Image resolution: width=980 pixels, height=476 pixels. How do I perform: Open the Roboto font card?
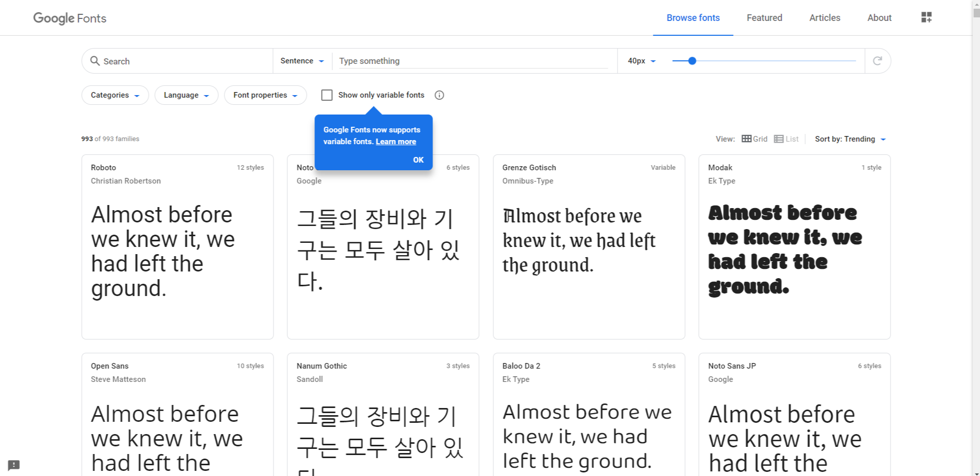pyautogui.click(x=177, y=247)
